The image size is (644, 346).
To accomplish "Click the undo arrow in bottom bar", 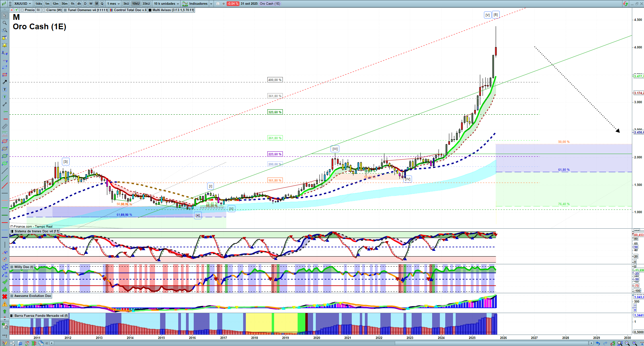I will coord(598,343).
